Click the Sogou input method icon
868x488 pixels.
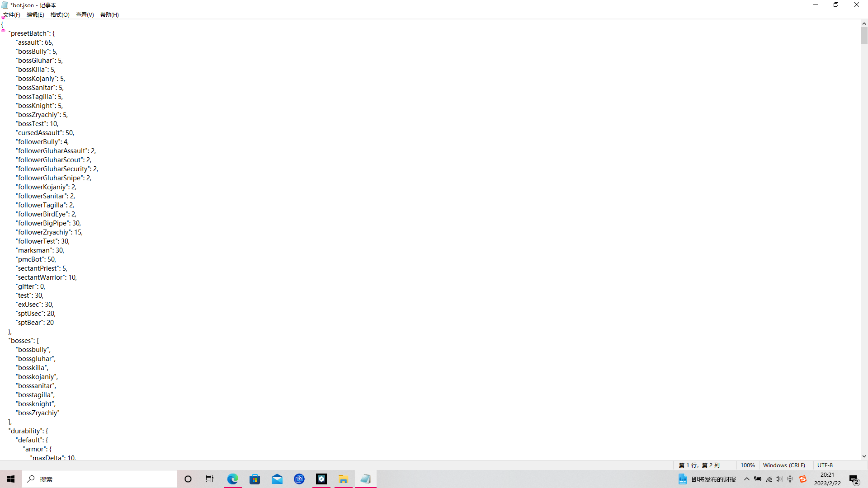pyautogui.click(x=803, y=479)
